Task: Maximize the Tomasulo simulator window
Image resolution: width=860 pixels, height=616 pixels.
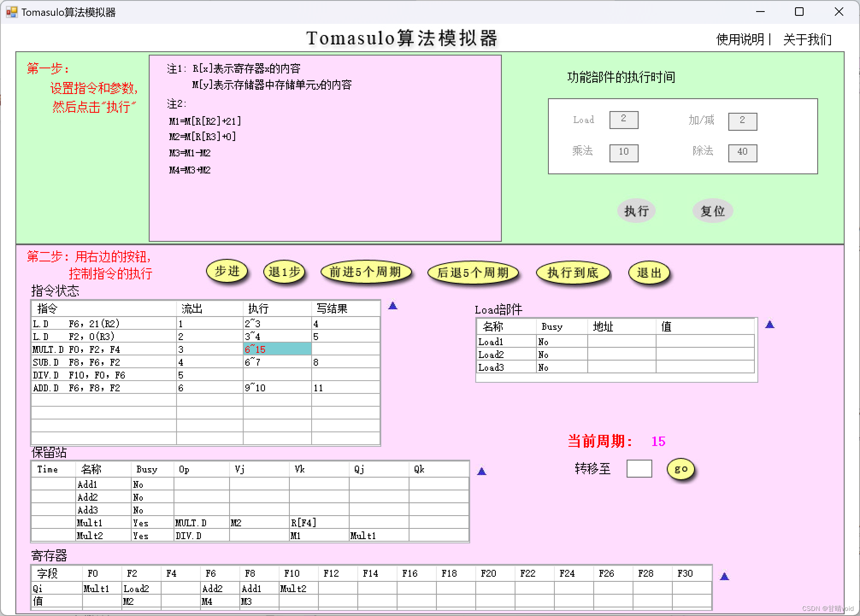Action: (x=799, y=12)
